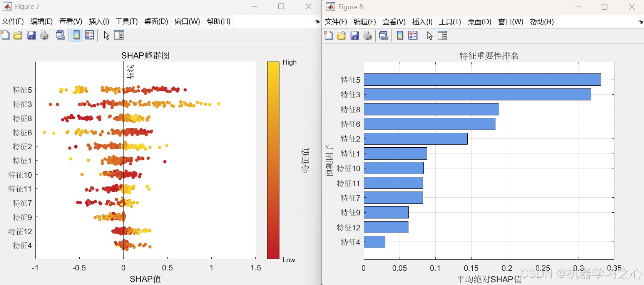Open 帮助(H) menu in Figure 8

tap(542, 22)
